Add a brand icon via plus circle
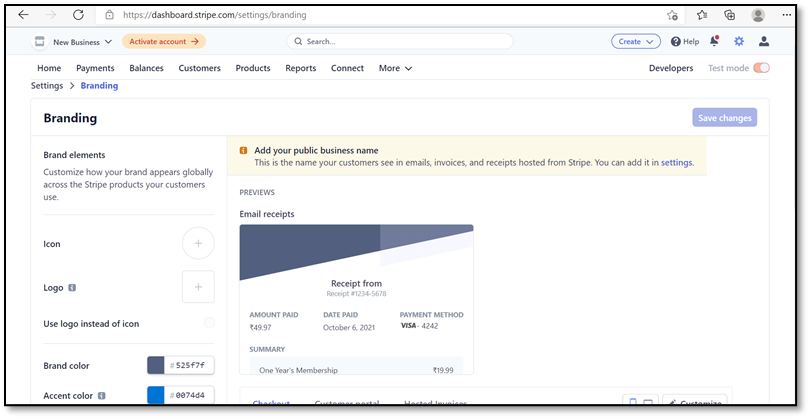The image size is (810, 419). 198,243
